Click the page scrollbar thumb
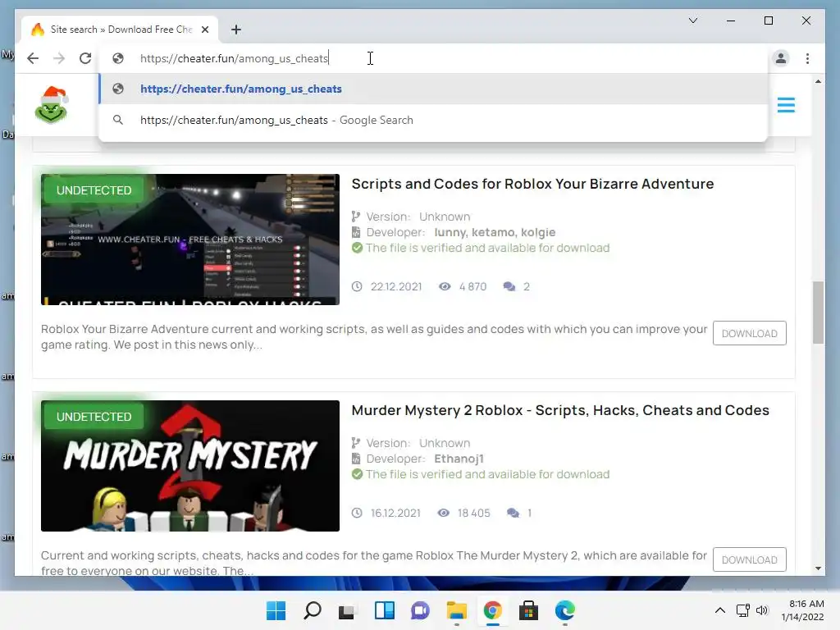This screenshot has width=840, height=630. (x=818, y=313)
